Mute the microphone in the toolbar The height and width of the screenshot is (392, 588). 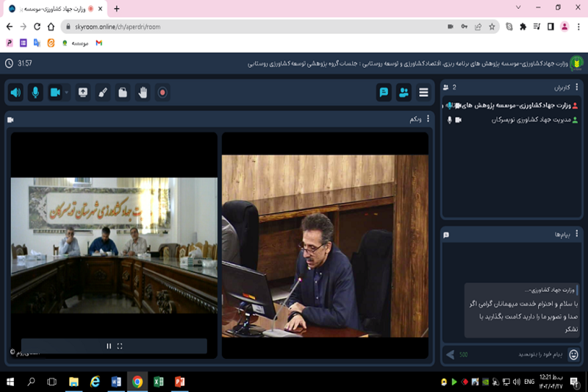coord(35,93)
